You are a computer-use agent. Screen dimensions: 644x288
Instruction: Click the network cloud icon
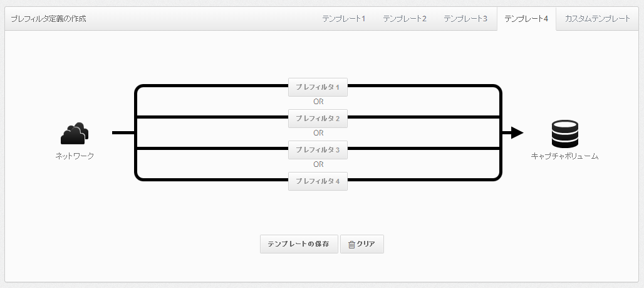pyautogui.click(x=75, y=133)
